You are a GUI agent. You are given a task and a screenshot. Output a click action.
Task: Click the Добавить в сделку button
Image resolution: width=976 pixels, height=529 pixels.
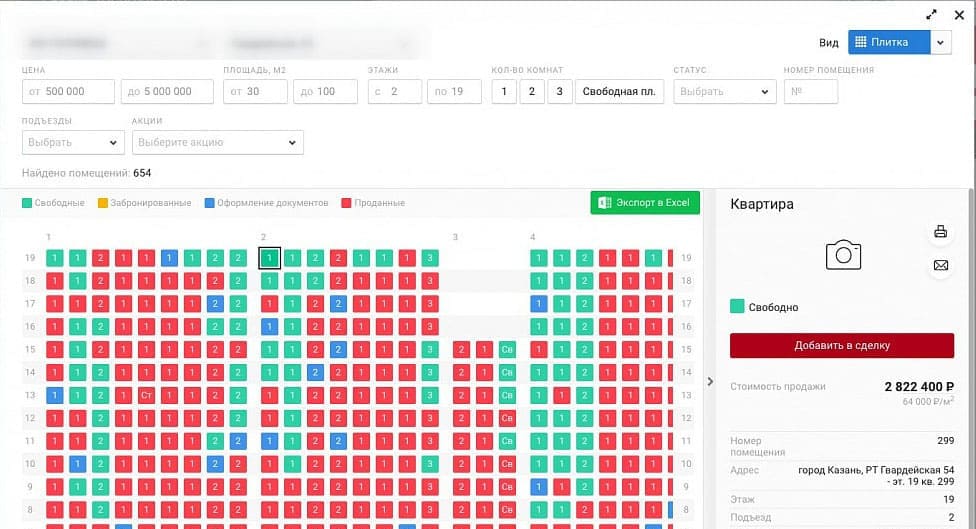(842, 345)
